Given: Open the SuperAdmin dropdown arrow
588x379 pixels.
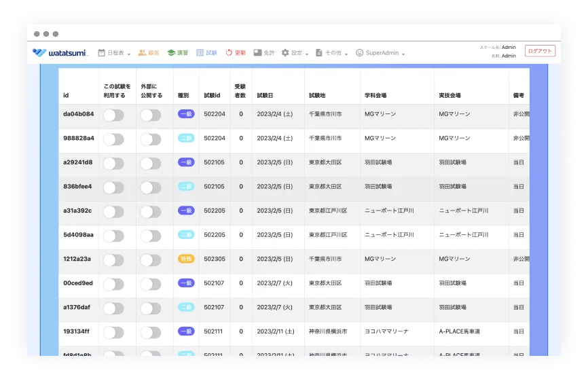Looking at the screenshot, I should pyautogui.click(x=403, y=54).
